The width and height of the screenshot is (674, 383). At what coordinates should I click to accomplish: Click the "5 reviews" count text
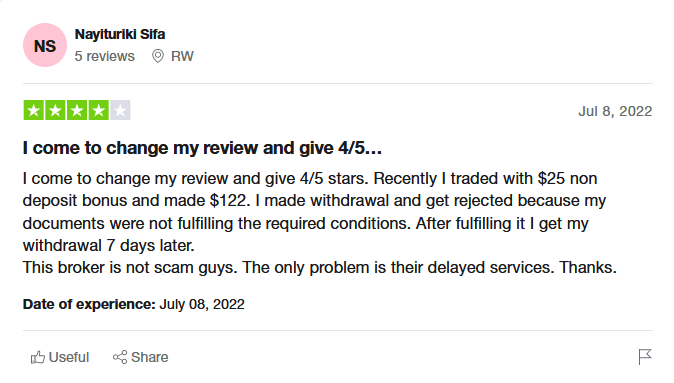pyautogui.click(x=104, y=56)
